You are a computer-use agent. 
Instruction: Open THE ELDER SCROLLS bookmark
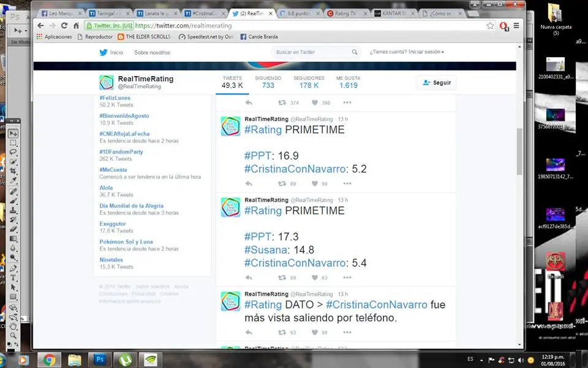(145, 37)
